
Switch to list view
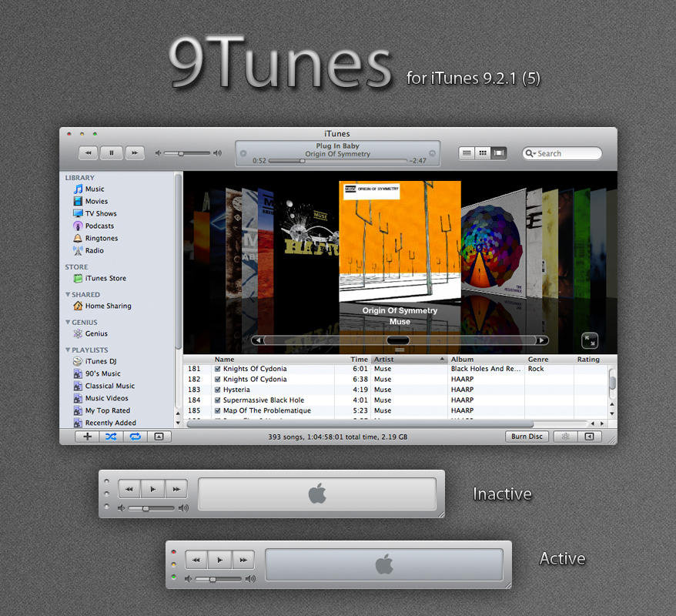467,153
